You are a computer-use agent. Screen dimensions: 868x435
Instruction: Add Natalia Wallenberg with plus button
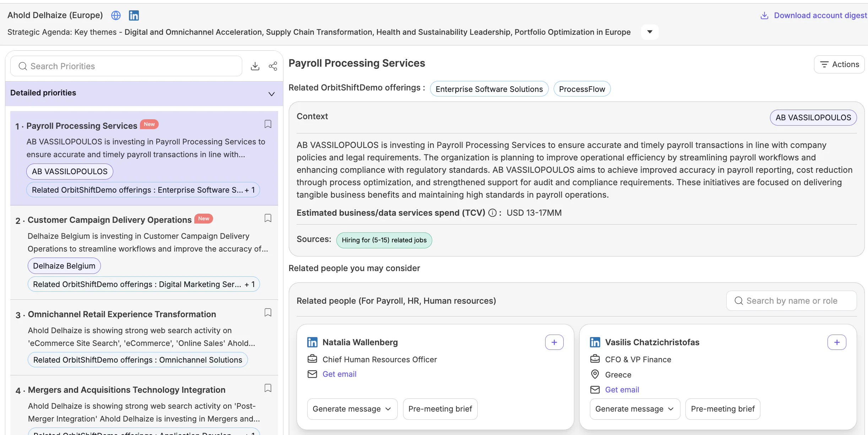click(554, 342)
